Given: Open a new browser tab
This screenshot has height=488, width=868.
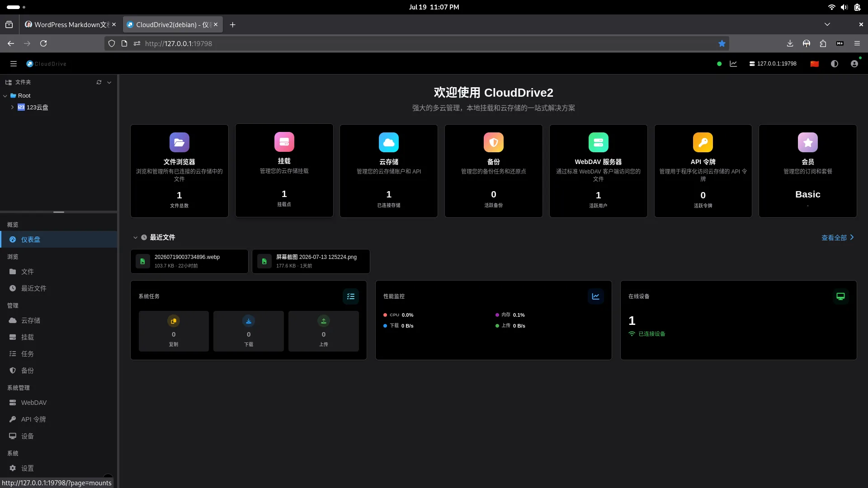Looking at the screenshot, I should pos(232,25).
